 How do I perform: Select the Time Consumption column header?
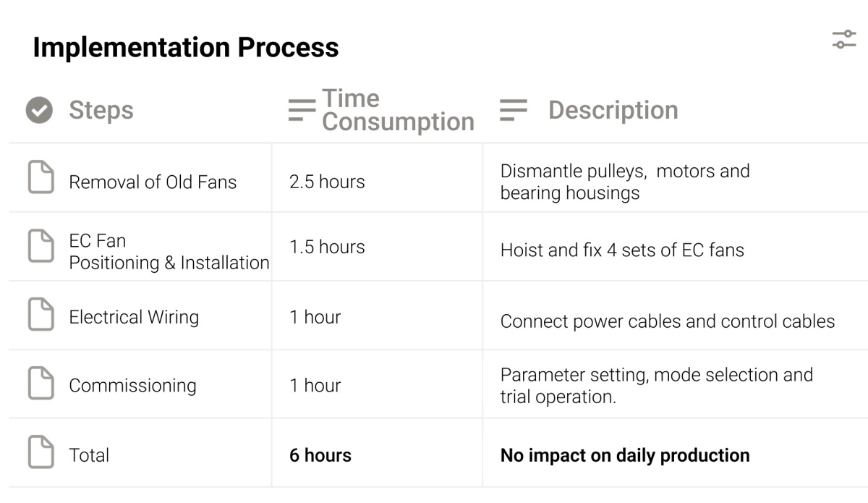[398, 110]
